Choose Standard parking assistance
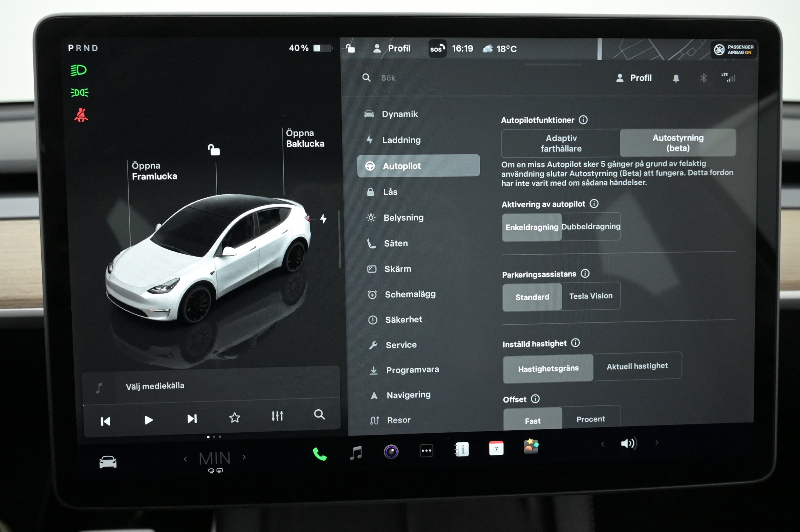The image size is (800, 532). pyautogui.click(x=532, y=297)
